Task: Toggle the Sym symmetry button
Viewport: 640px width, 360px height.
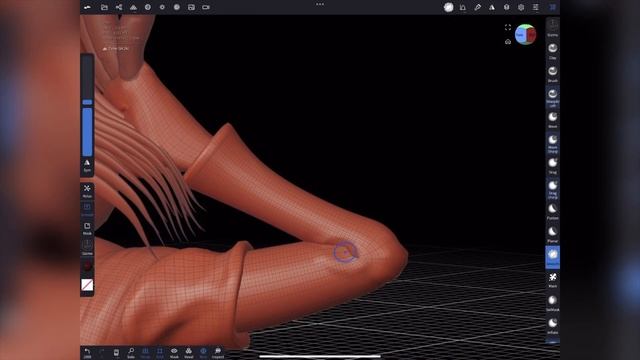Action: pos(87,166)
